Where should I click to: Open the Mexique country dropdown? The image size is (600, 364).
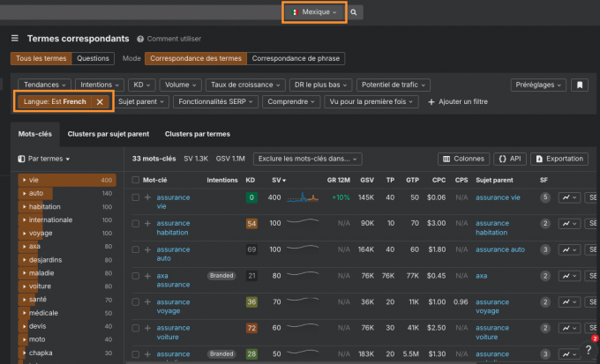[314, 13]
